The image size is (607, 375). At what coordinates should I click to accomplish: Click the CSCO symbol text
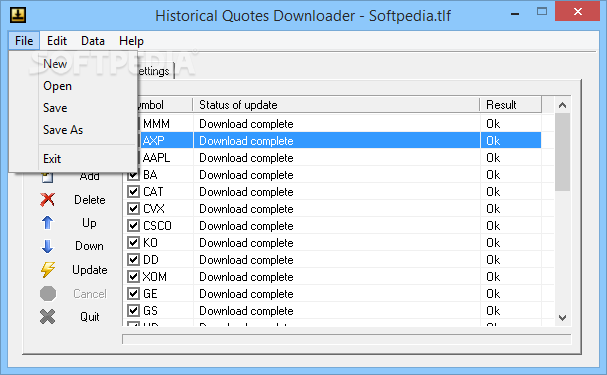click(x=157, y=226)
